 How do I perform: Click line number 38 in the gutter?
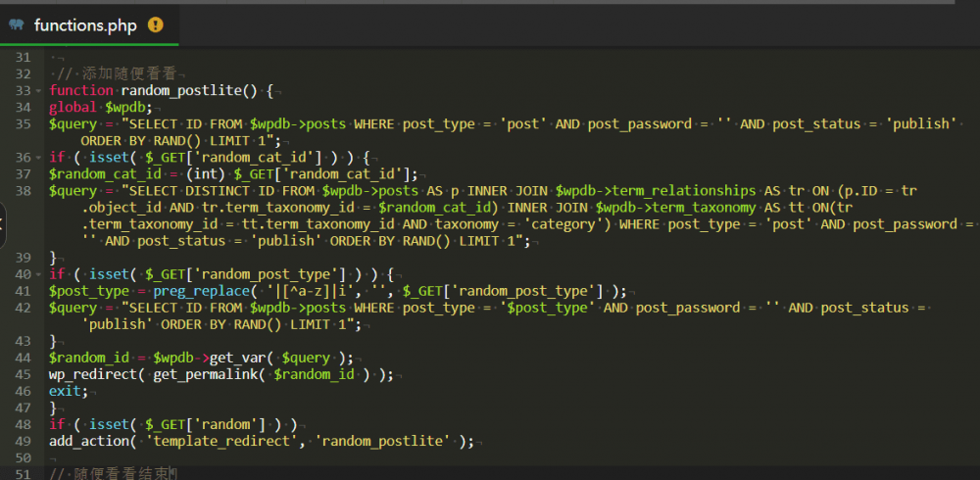(x=24, y=190)
